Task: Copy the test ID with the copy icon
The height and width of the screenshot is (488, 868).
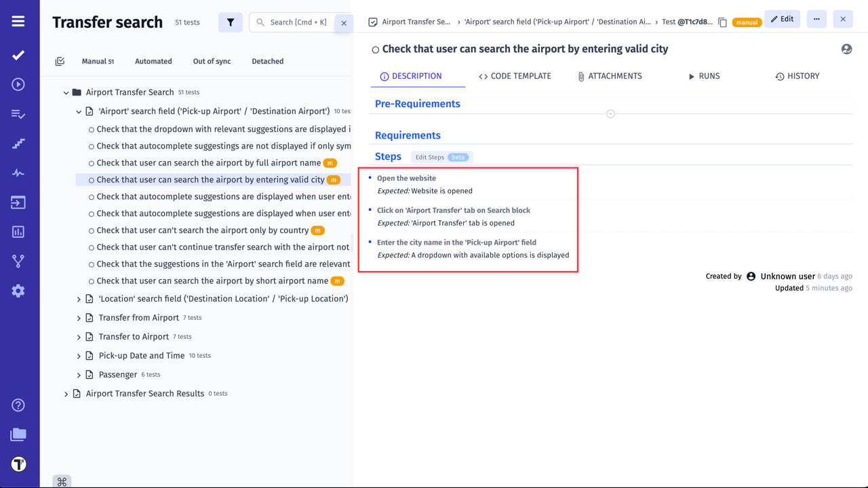Action: 722,22
